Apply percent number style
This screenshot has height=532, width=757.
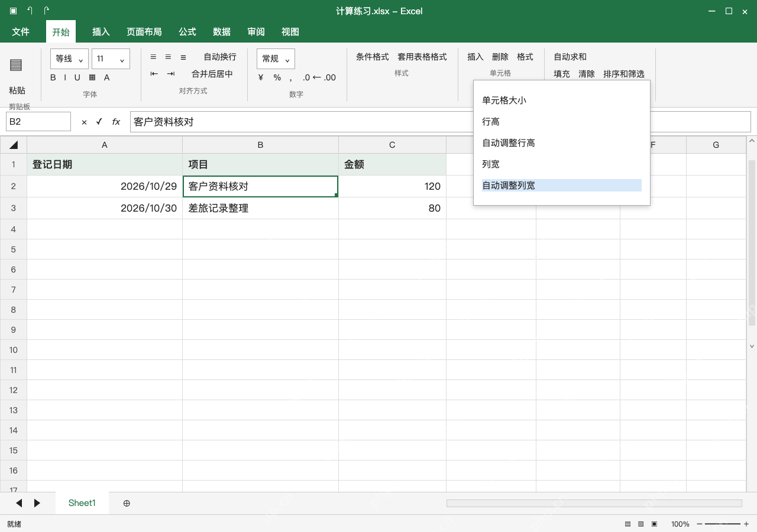(x=277, y=77)
